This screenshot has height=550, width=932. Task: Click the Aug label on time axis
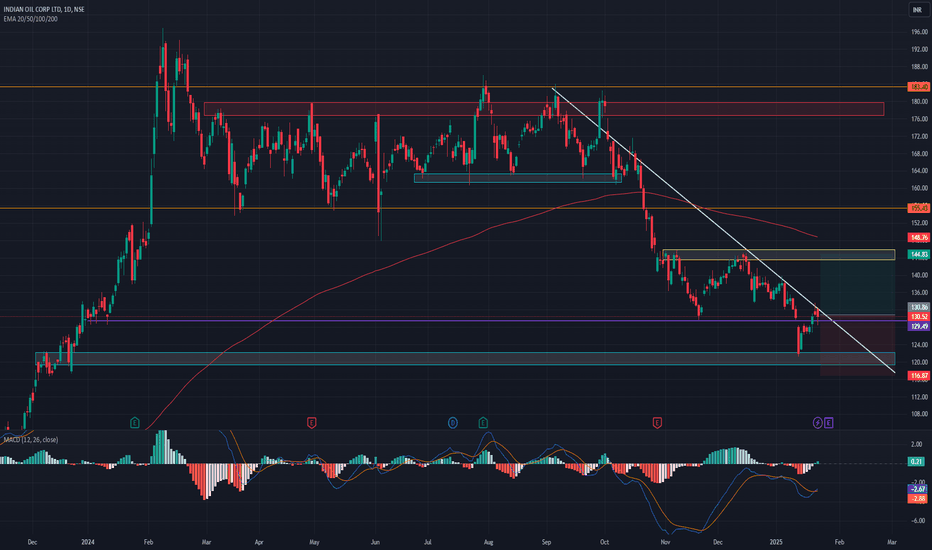pyautogui.click(x=489, y=542)
